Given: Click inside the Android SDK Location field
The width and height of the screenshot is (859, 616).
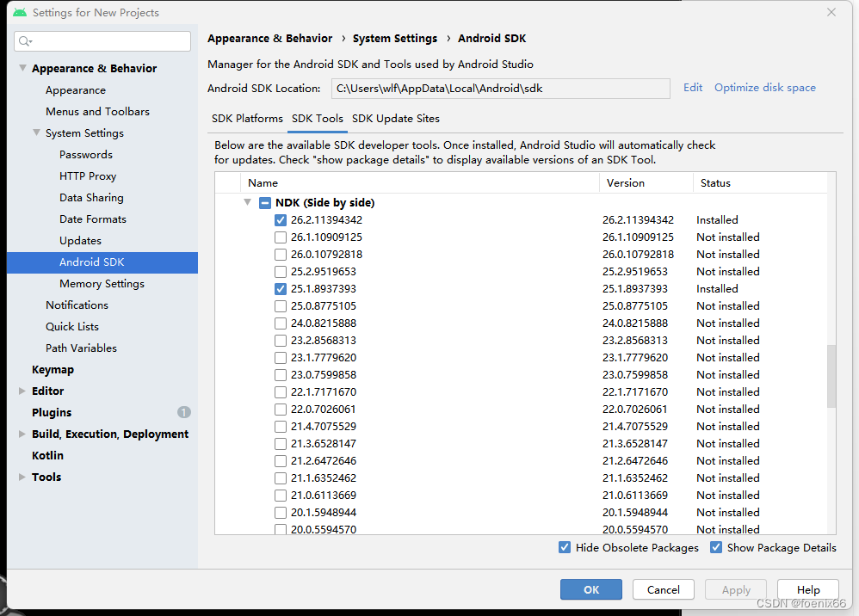Looking at the screenshot, I should click(500, 88).
